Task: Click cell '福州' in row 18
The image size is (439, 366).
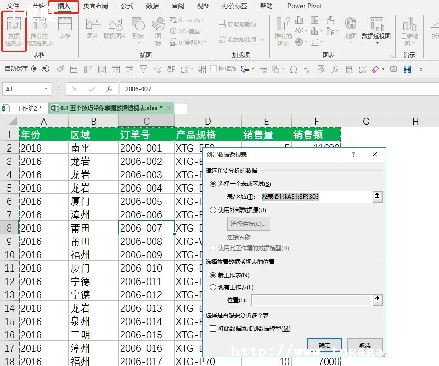Action: 94,361
